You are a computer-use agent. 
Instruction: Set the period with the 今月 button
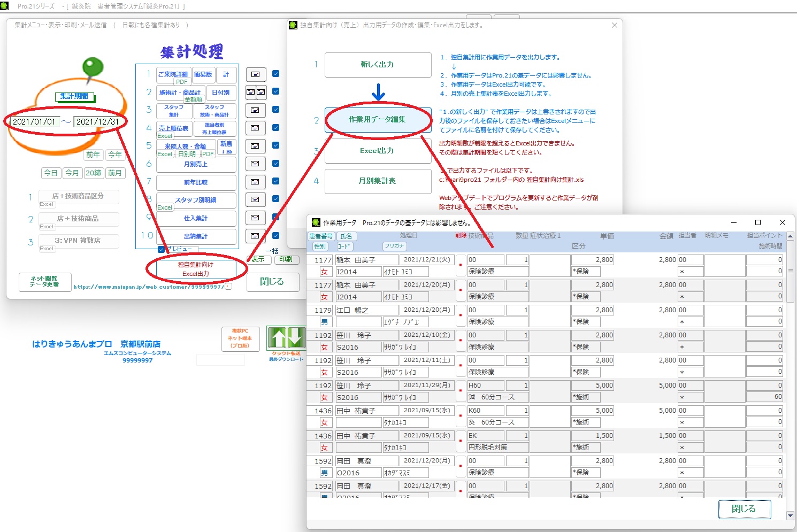click(72, 173)
